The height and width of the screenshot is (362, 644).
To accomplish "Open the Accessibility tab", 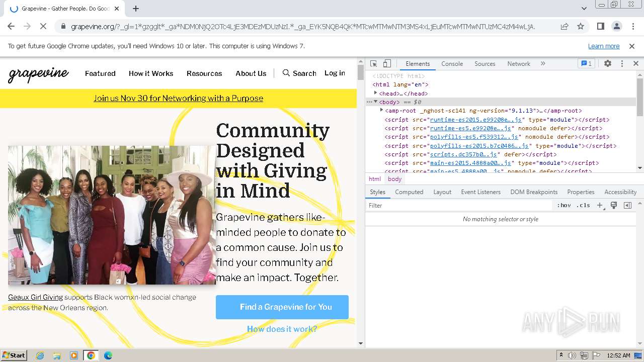I will click(x=620, y=192).
